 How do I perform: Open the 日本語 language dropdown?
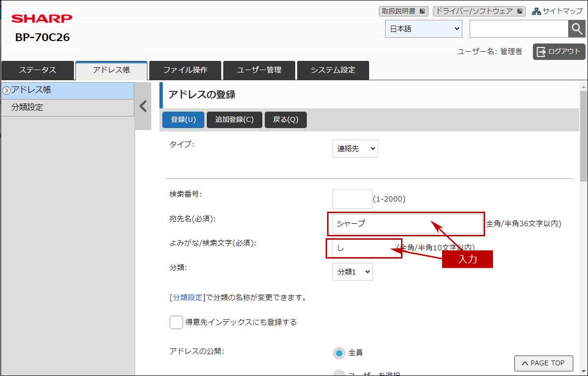(x=423, y=29)
